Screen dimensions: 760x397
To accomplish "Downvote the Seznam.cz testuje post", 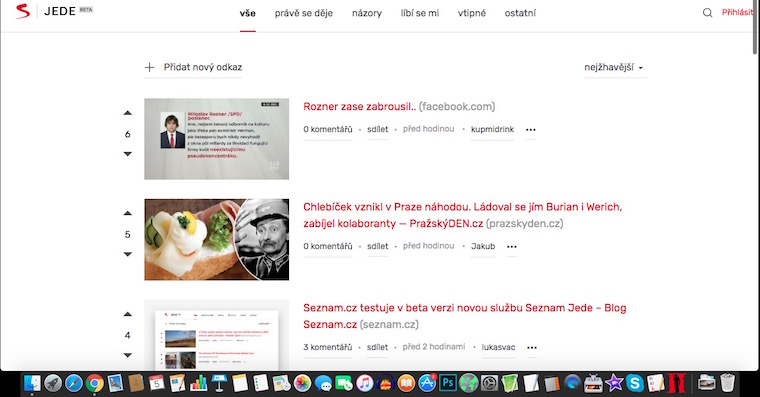I will (127, 355).
